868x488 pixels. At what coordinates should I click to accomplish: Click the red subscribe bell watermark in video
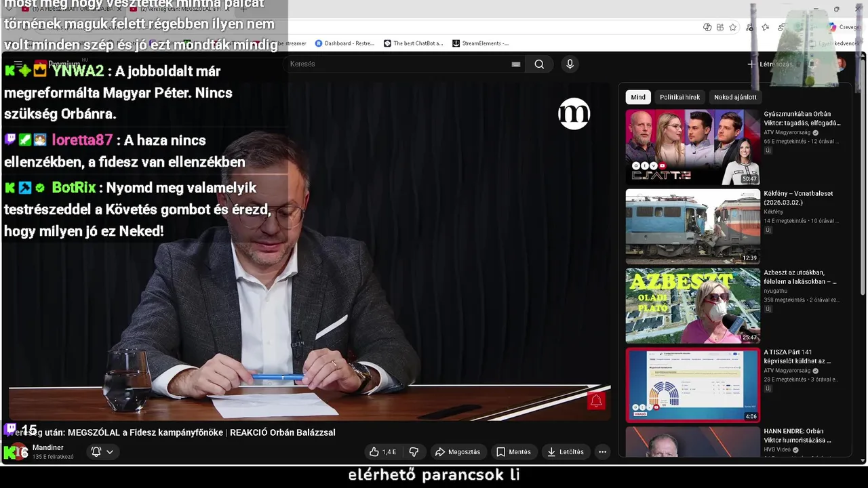[596, 401]
